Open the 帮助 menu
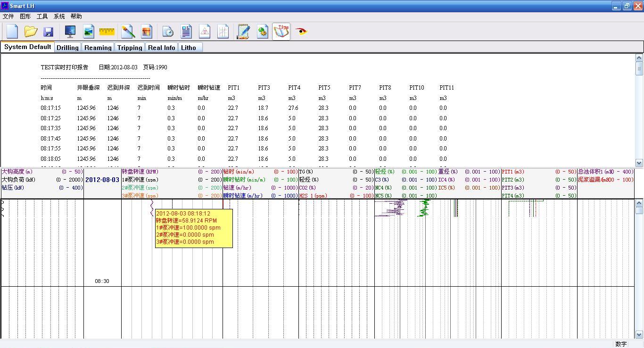Image resolution: width=644 pixels, height=348 pixels. pos(76,17)
